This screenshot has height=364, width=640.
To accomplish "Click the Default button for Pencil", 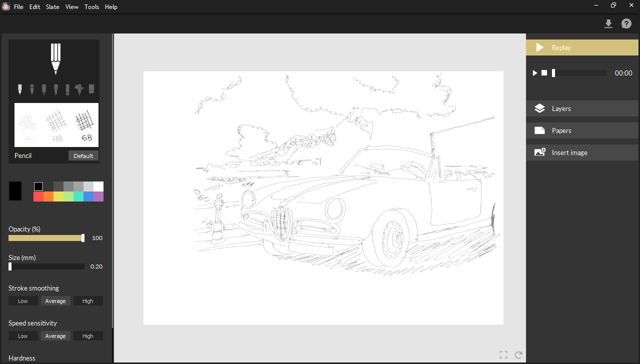I will point(83,156).
